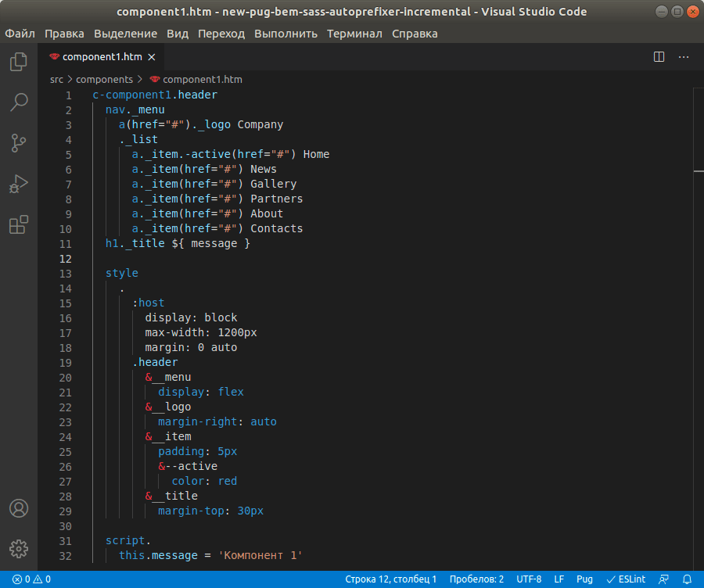Screen dimensions: 704x588
Task: Change the Pug language mode
Action: [x=584, y=579]
